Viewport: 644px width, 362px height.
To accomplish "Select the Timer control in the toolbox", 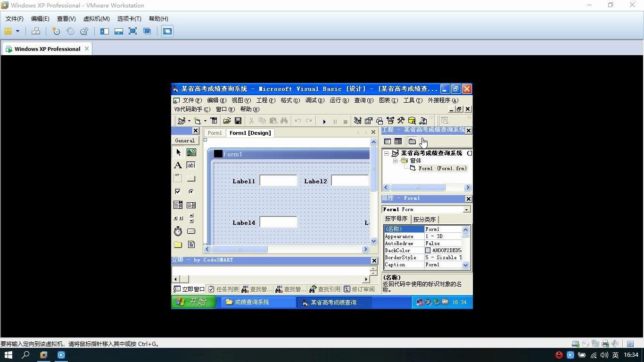I will [178, 231].
